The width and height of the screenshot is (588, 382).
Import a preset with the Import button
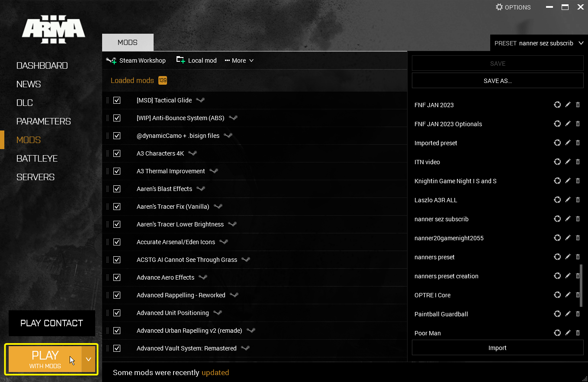coord(498,348)
